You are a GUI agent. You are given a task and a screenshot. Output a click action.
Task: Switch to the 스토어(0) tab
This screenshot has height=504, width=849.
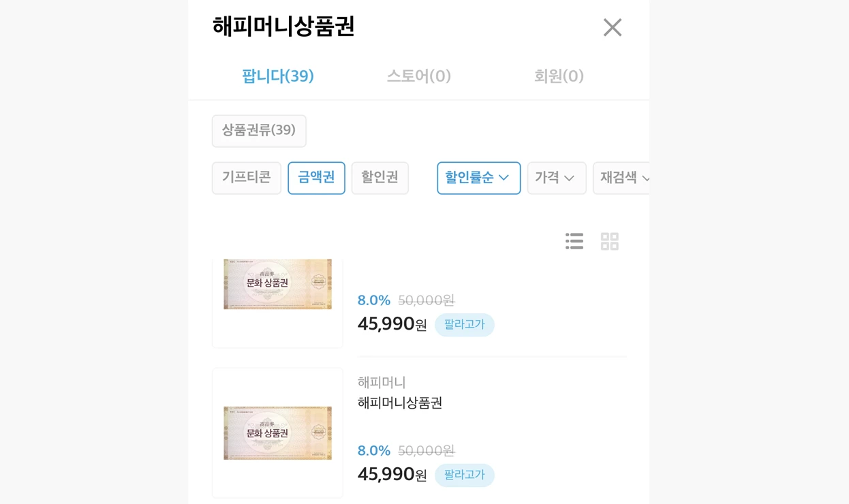coord(418,76)
